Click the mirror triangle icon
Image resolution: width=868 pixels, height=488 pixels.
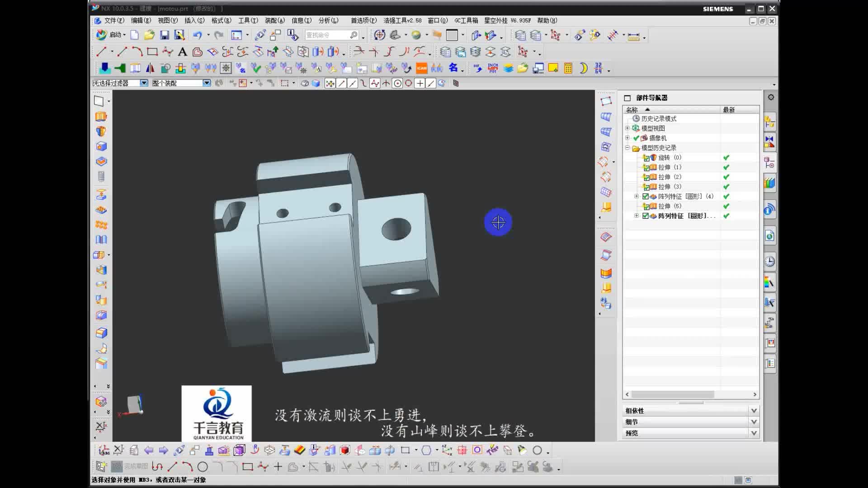click(x=150, y=68)
